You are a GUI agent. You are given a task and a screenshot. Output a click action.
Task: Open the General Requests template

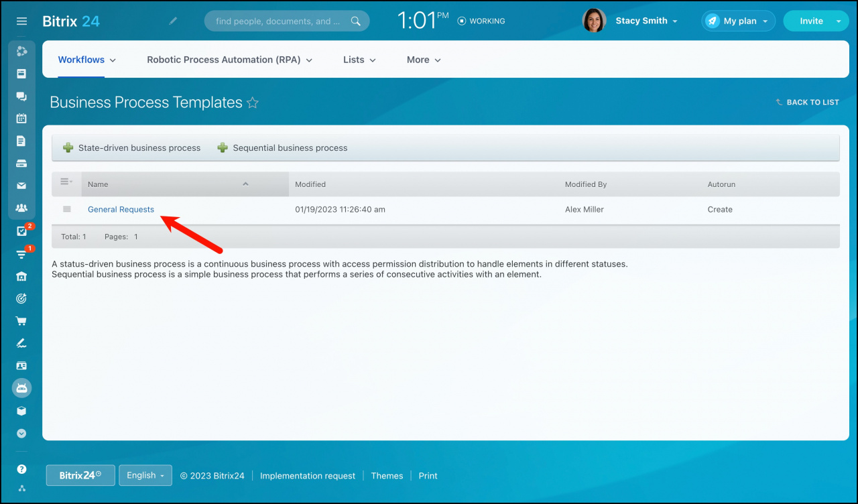coord(121,210)
